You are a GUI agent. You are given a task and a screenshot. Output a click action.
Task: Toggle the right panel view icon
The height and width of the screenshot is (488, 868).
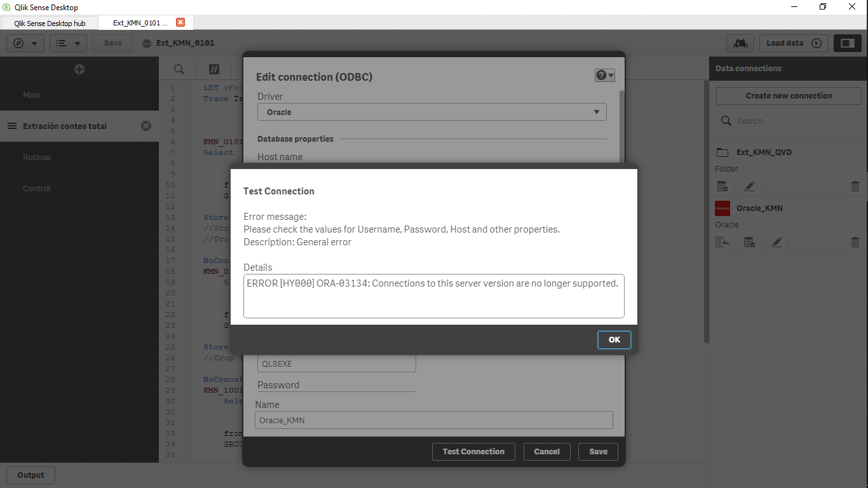[x=848, y=43]
